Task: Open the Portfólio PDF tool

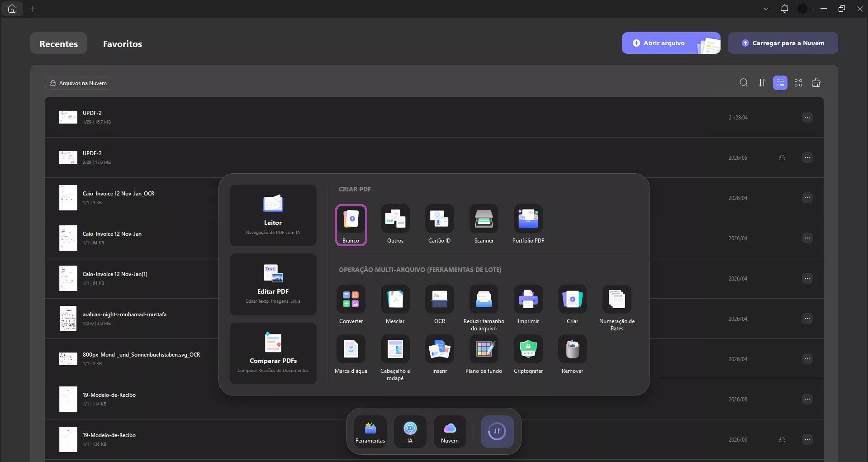Action: pos(528,225)
